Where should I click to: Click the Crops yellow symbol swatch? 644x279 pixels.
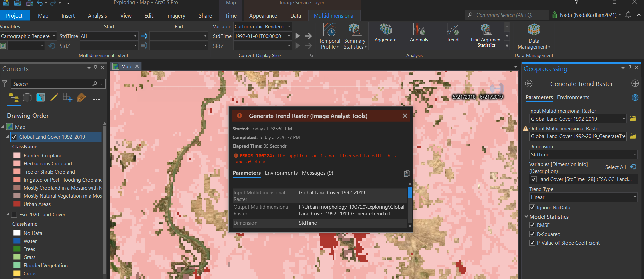(17, 273)
